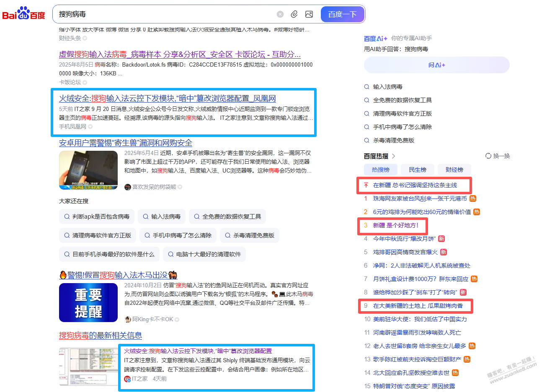The image size is (547, 392).
Task: Open hot topic 特朗普对俄"态度突变"原因披露
Action: pos(414,386)
